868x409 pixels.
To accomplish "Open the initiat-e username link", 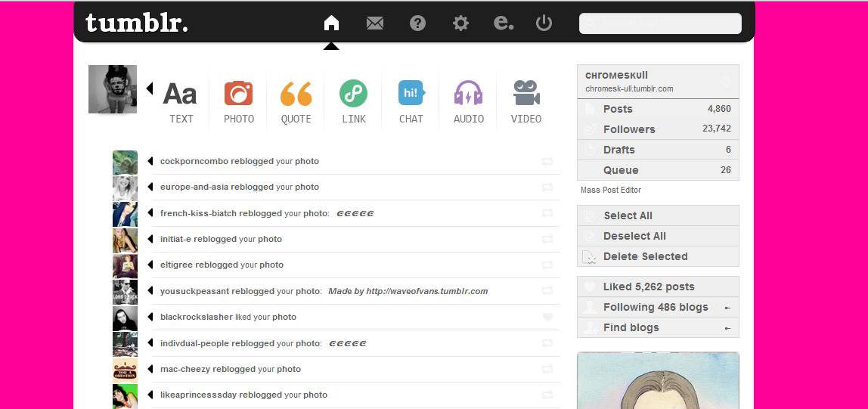I will pyautogui.click(x=175, y=239).
